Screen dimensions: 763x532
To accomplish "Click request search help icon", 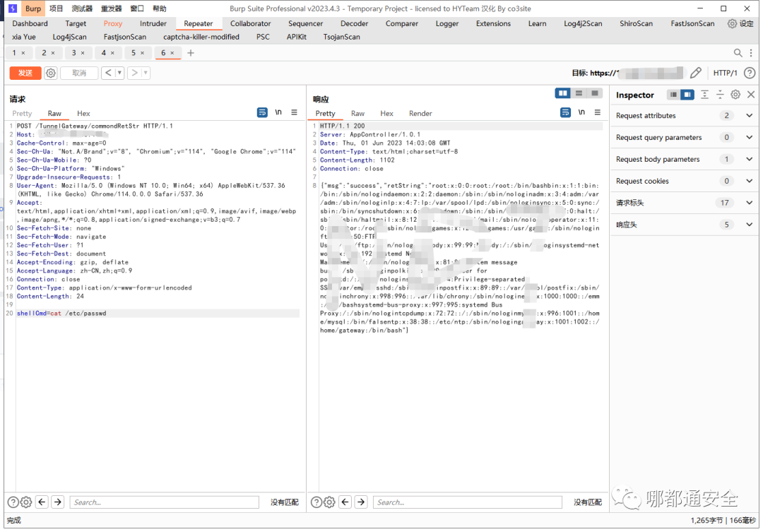I will [13, 502].
